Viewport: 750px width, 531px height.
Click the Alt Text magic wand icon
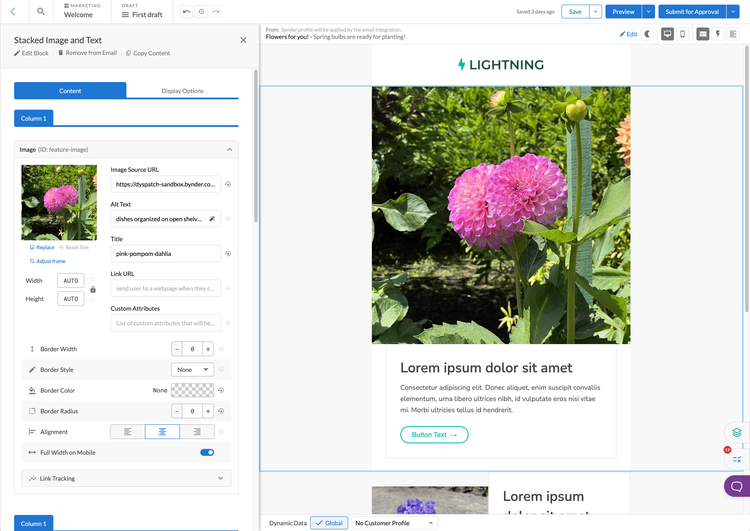[x=212, y=219]
